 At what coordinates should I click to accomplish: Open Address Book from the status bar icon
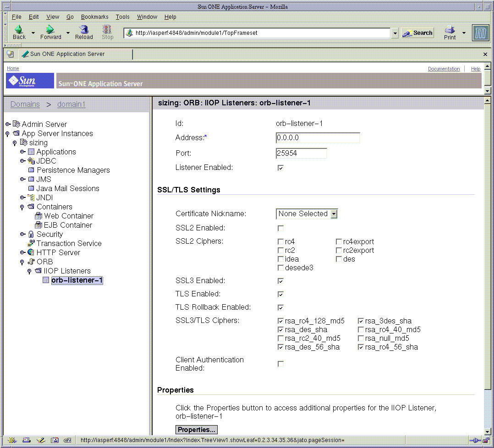(x=55, y=440)
